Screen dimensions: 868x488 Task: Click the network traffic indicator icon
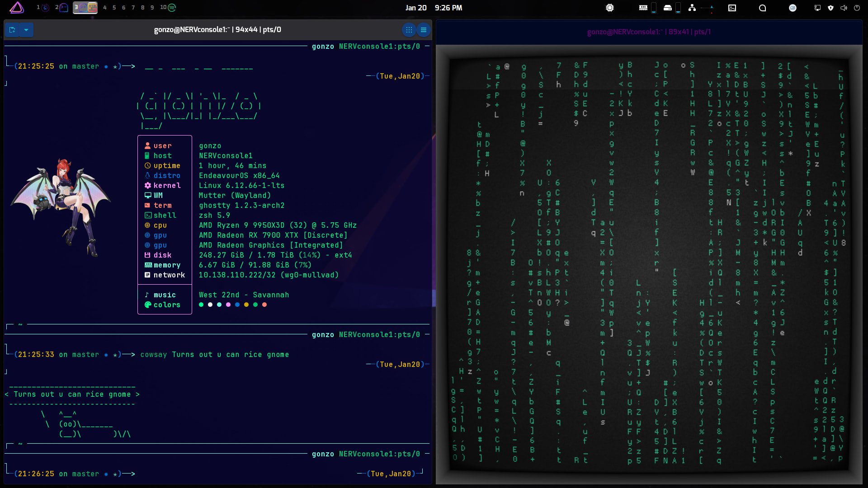click(692, 8)
